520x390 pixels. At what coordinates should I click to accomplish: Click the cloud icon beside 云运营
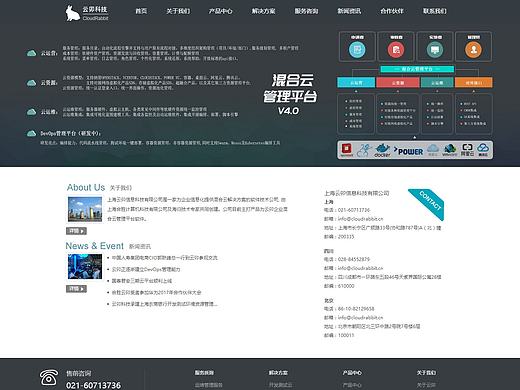(x=32, y=53)
